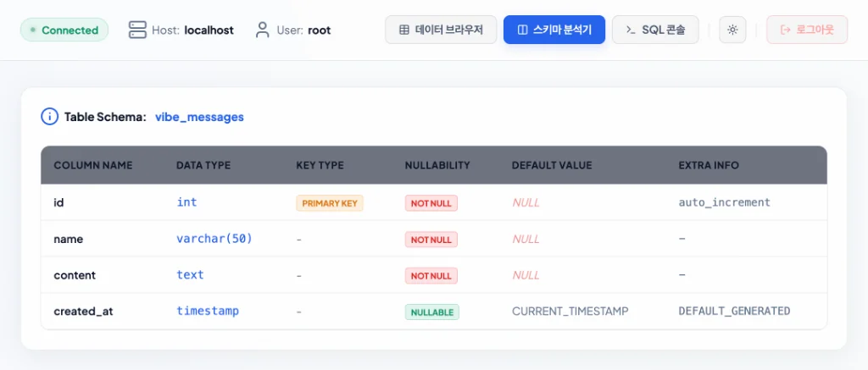
Task: Click the CURRENT_TIMESTAMP default value
Action: [x=570, y=312]
